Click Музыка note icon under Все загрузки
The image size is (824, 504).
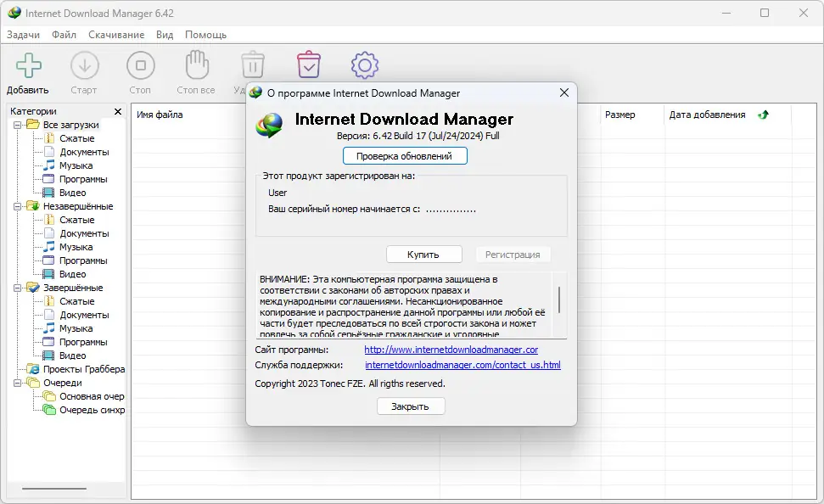[49, 165]
